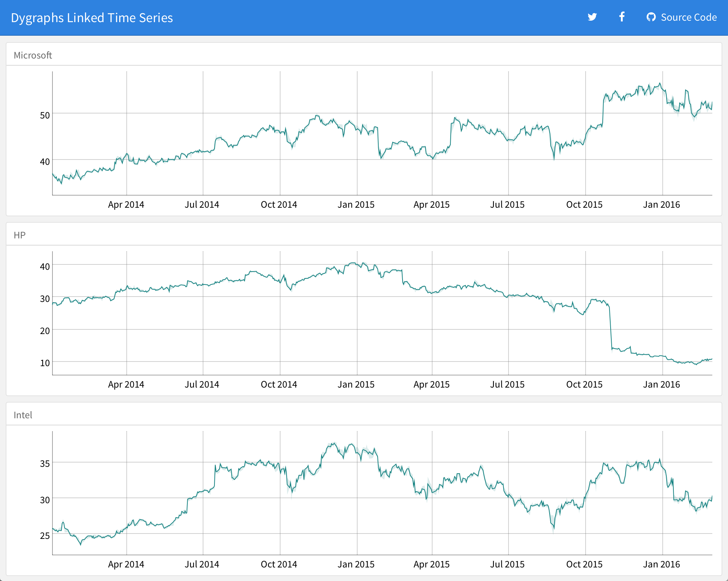The height and width of the screenshot is (581, 728).
Task: Click the Oct 2014 label on Intel chart
Action: click(279, 564)
